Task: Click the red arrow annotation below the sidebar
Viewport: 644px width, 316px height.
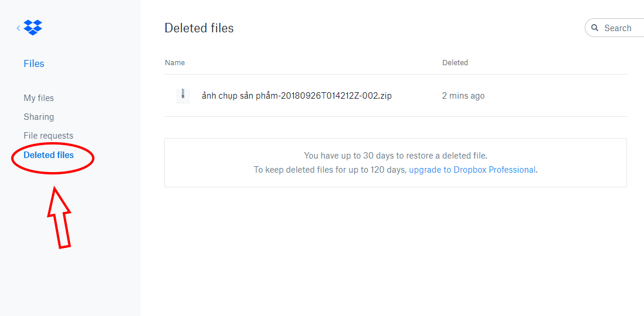Action: click(60, 217)
